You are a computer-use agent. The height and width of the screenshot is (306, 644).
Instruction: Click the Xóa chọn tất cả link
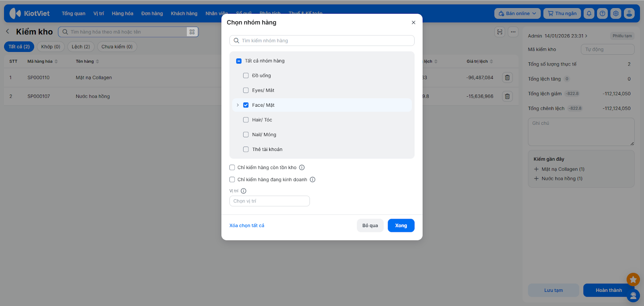247,225
